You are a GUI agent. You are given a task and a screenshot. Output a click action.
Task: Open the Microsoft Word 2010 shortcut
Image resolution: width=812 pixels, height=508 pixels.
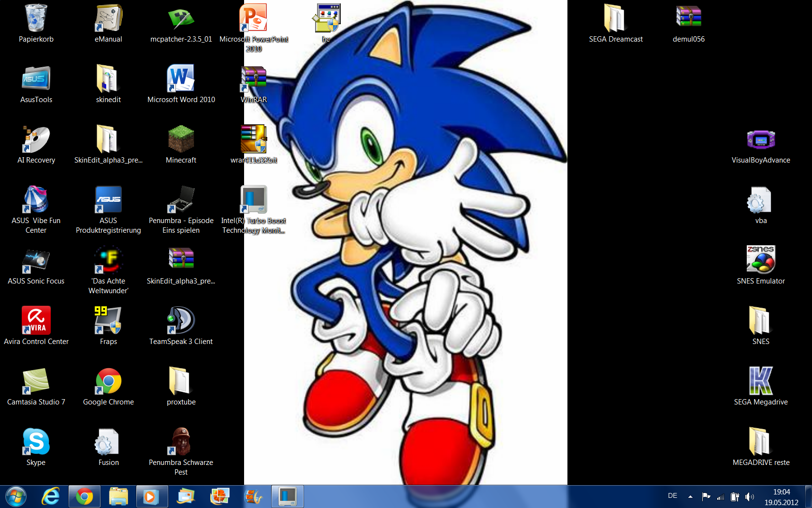181,79
